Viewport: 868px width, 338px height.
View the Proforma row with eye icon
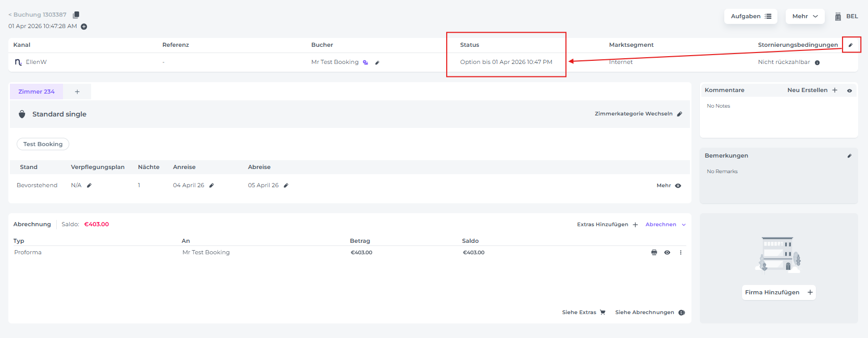click(667, 253)
